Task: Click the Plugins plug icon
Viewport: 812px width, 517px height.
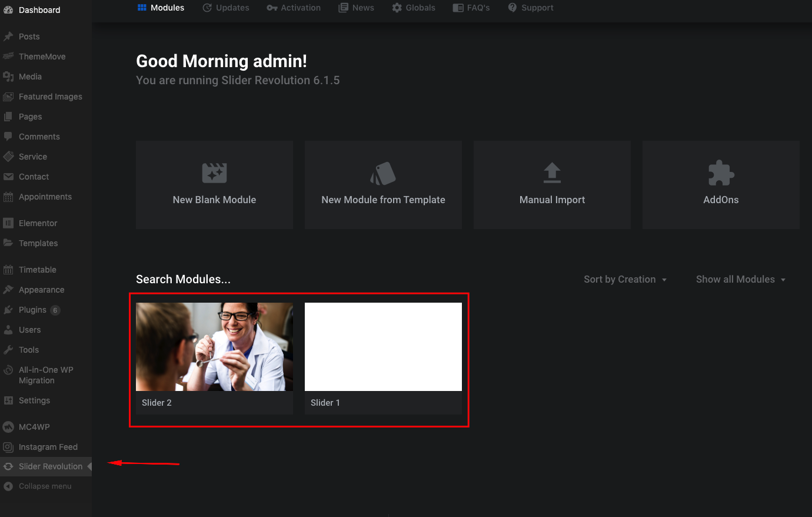Action: point(8,310)
